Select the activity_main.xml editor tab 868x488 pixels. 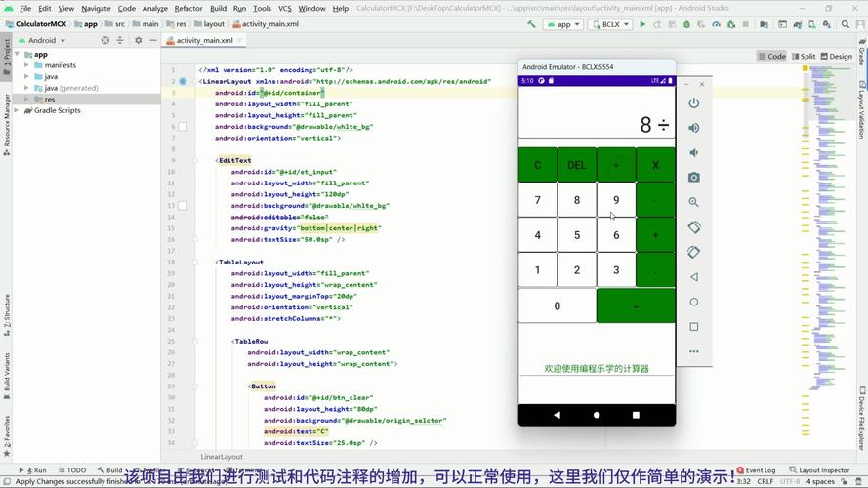pos(204,40)
